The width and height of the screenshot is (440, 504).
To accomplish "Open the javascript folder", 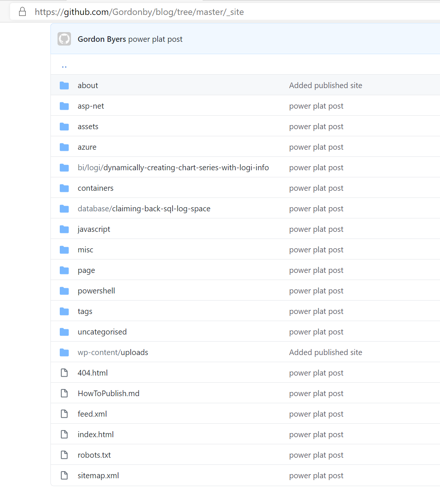I will click(94, 229).
